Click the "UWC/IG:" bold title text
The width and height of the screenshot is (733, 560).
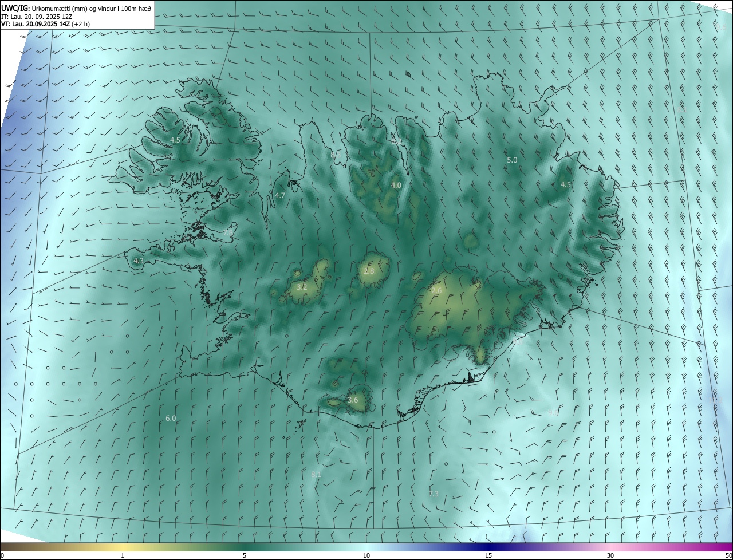click(x=15, y=8)
